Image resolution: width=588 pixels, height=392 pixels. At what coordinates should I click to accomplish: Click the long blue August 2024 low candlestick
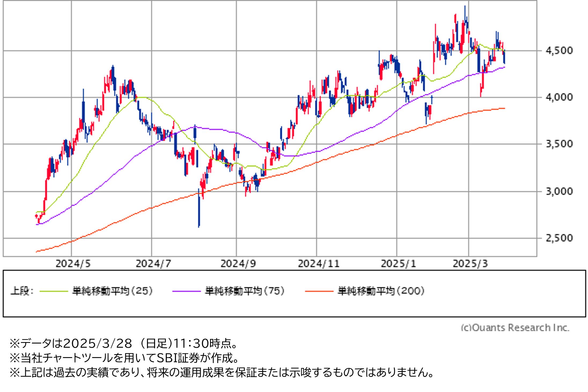(x=199, y=212)
